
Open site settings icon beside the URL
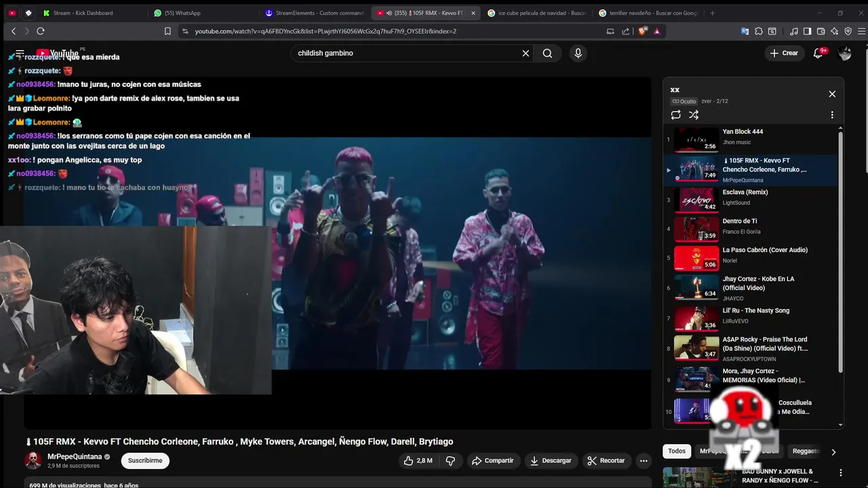click(x=185, y=31)
